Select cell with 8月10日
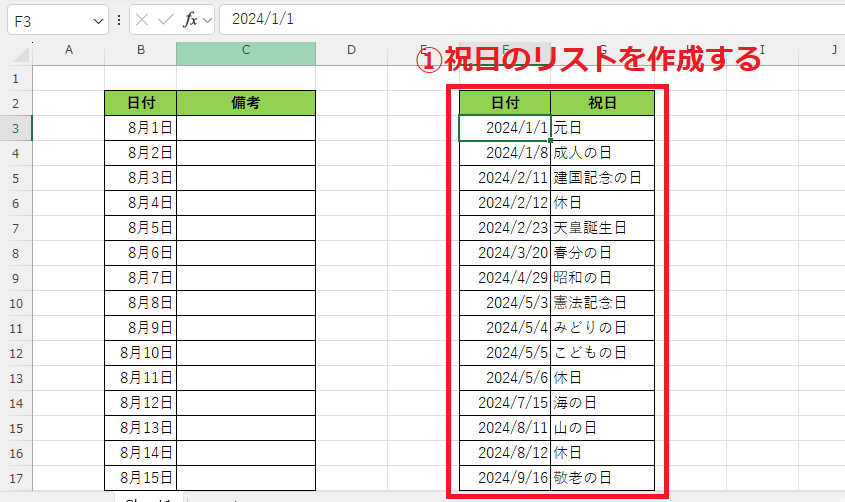 pyautogui.click(x=141, y=353)
